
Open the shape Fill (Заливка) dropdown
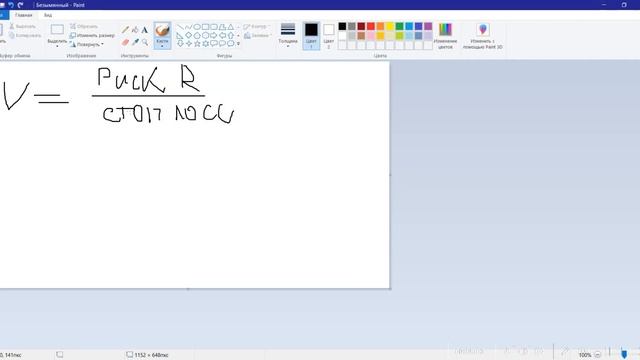(257, 36)
